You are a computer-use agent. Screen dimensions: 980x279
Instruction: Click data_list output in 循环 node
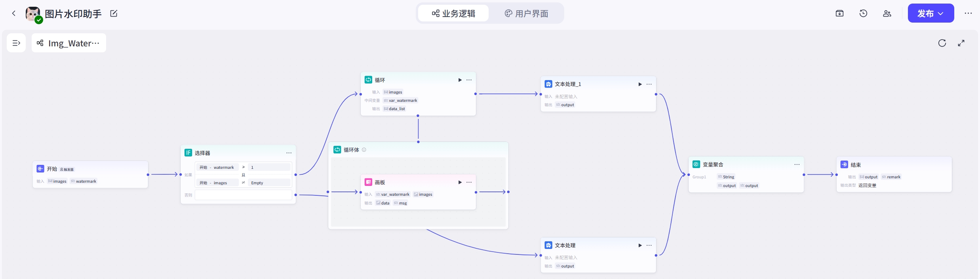pos(394,109)
